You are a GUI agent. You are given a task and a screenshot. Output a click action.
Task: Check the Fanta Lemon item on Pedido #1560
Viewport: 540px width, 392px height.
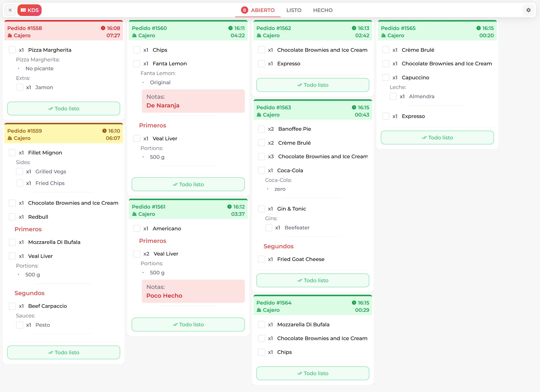tap(137, 64)
